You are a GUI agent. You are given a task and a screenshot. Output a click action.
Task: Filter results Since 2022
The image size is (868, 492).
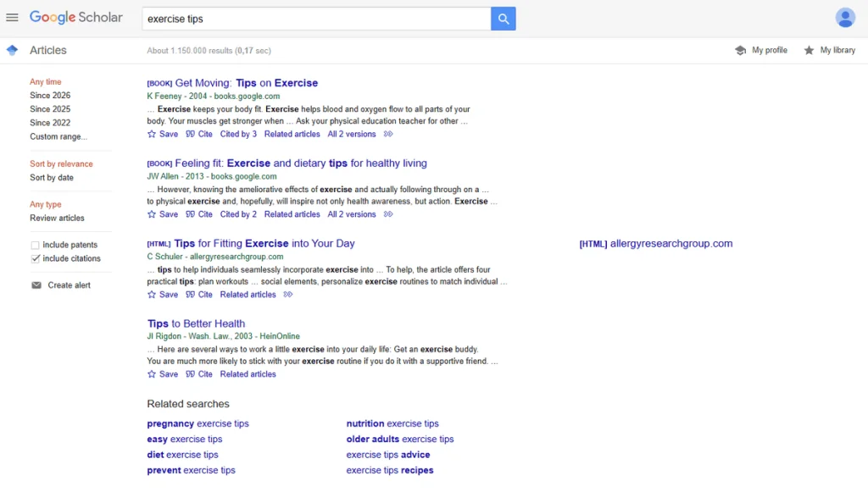coord(50,123)
